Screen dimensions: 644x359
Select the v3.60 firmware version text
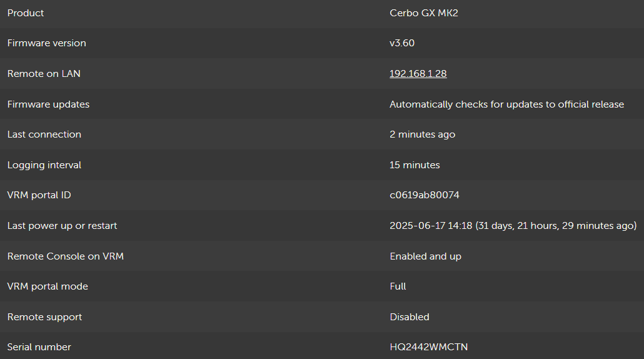(x=401, y=43)
